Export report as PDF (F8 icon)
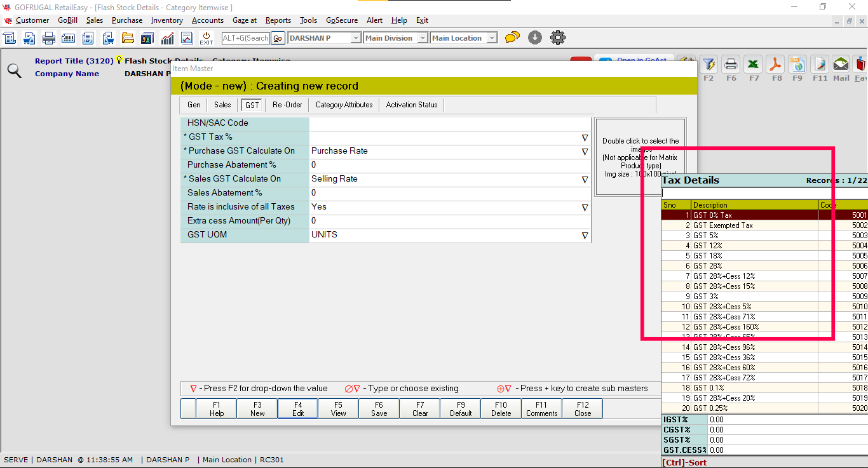Screen dimensions: 868x468 point(775,64)
